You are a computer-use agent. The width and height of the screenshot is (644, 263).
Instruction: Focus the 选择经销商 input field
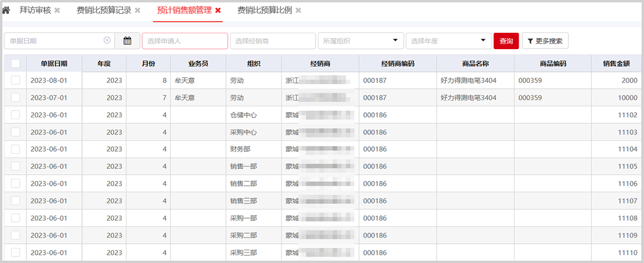click(273, 41)
